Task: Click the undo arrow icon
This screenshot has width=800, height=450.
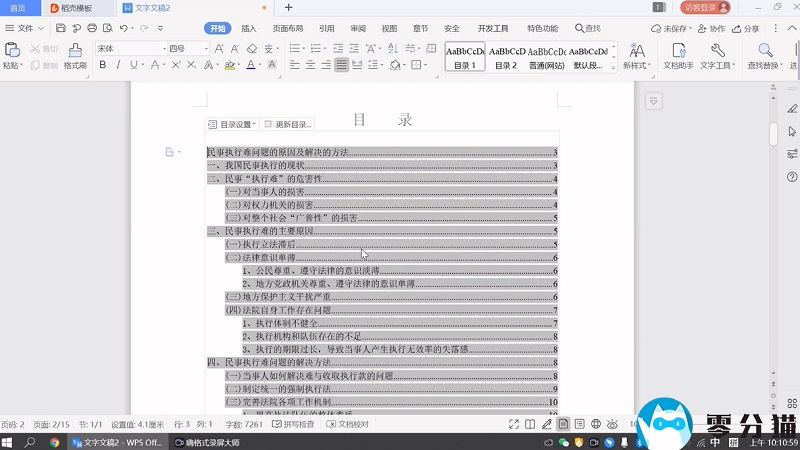Action: pyautogui.click(x=125, y=29)
